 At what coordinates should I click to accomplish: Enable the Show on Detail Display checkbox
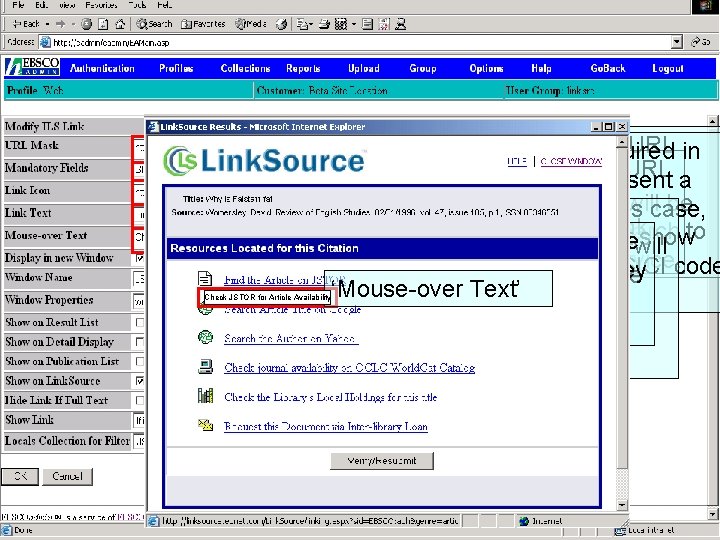140,342
